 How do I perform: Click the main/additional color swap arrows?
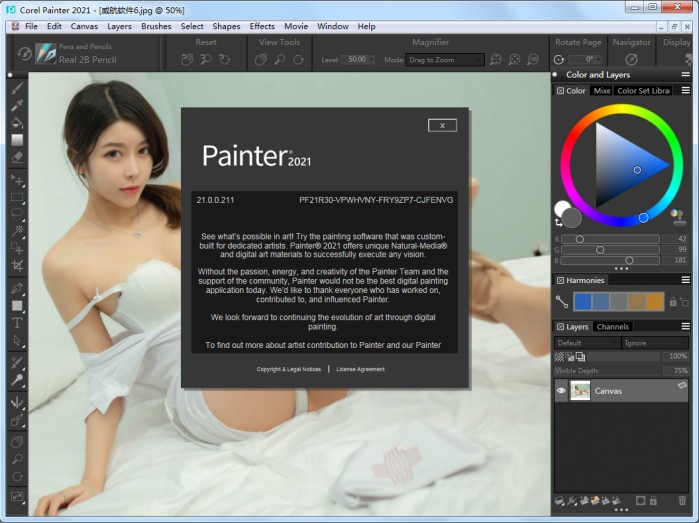coord(559,222)
